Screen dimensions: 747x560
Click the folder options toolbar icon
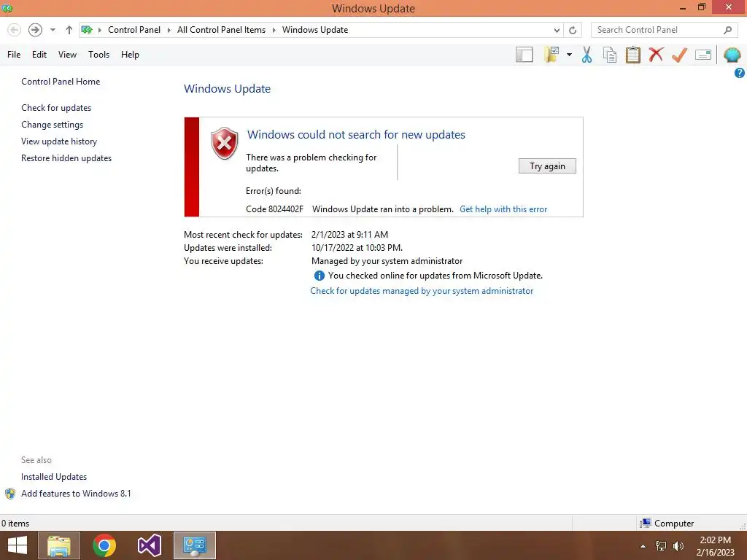click(551, 55)
